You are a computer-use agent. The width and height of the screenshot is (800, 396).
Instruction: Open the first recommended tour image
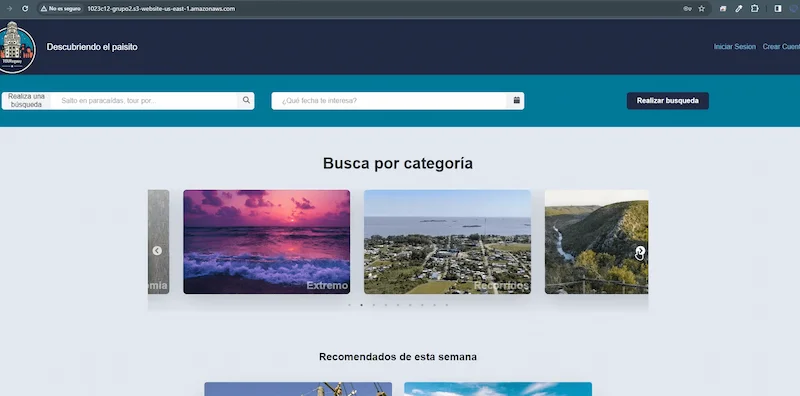tap(298, 389)
